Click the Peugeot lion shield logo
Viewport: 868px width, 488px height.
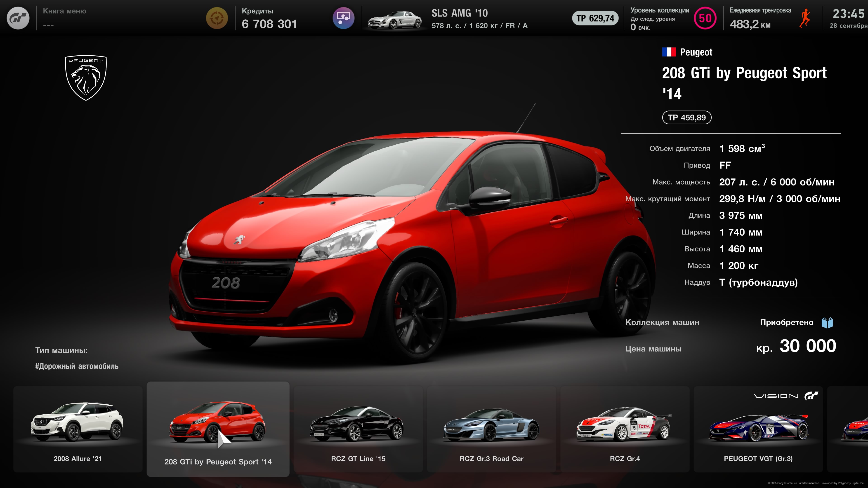tap(86, 78)
